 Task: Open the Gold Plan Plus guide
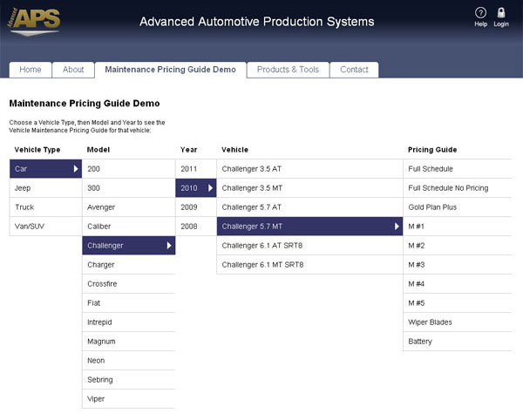pyautogui.click(x=458, y=207)
